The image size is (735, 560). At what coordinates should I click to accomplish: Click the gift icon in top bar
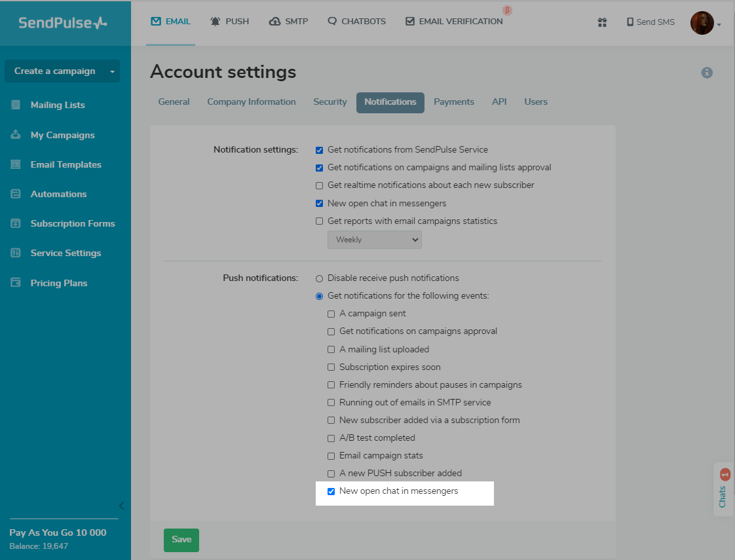[602, 22]
